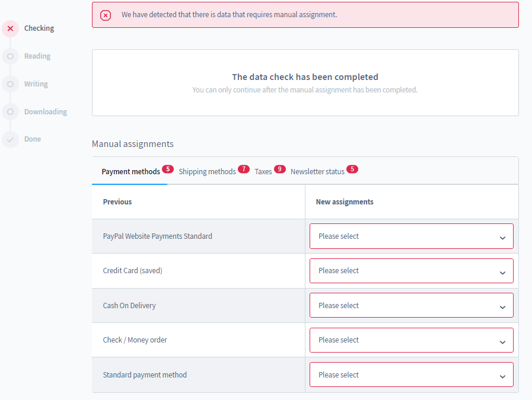Open dropdown for PayPal Website Payments Standard
The height and width of the screenshot is (400, 532).
tap(411, 236)
